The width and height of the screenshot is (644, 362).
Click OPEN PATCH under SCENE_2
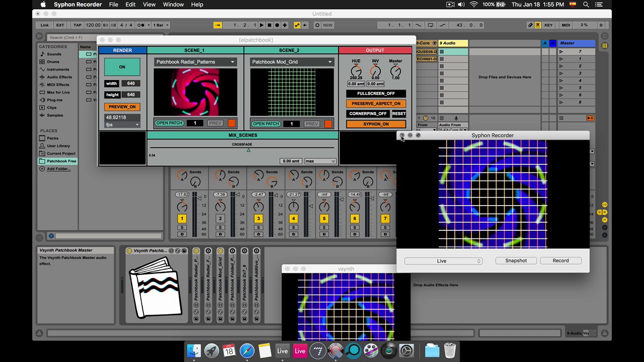pos(266,124)
